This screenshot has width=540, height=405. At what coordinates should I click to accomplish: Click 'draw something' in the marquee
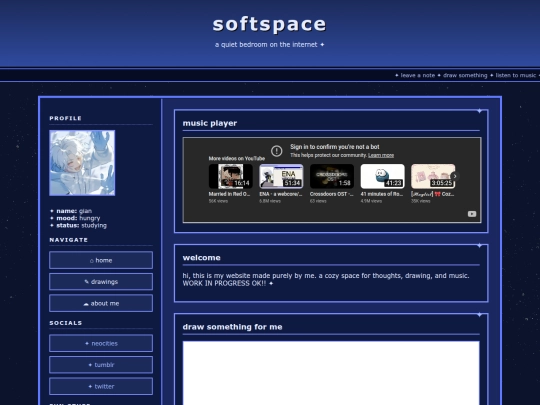point(465,75)
